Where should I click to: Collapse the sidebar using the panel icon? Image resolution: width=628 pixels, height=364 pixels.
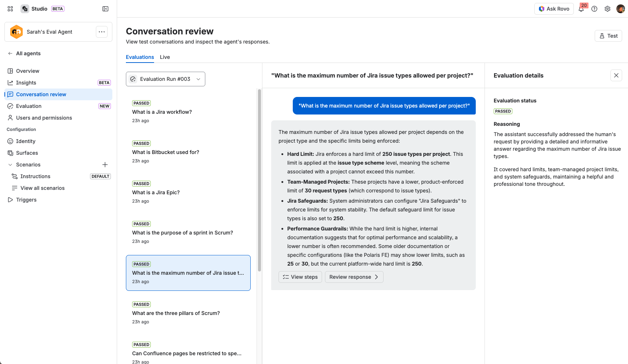[x=105, y=9]
